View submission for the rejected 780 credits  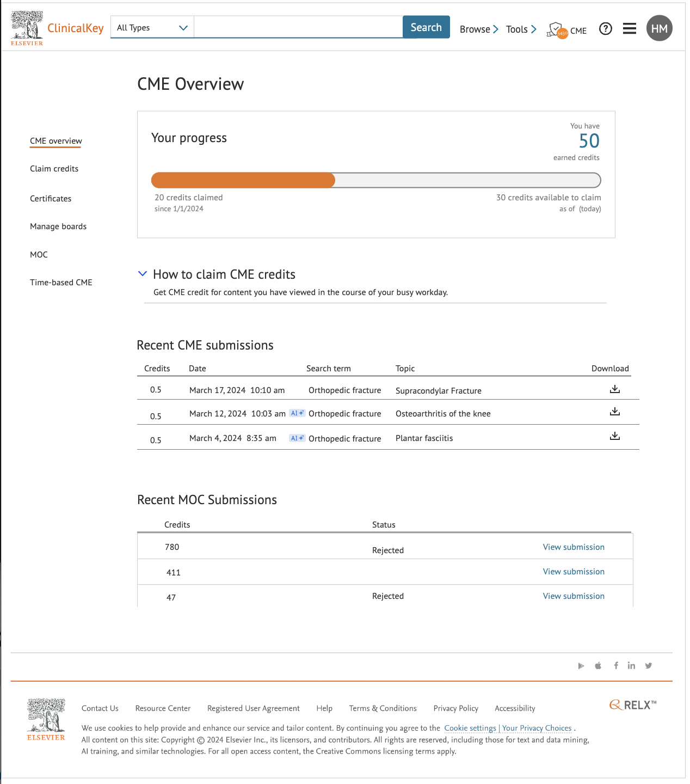573,547
